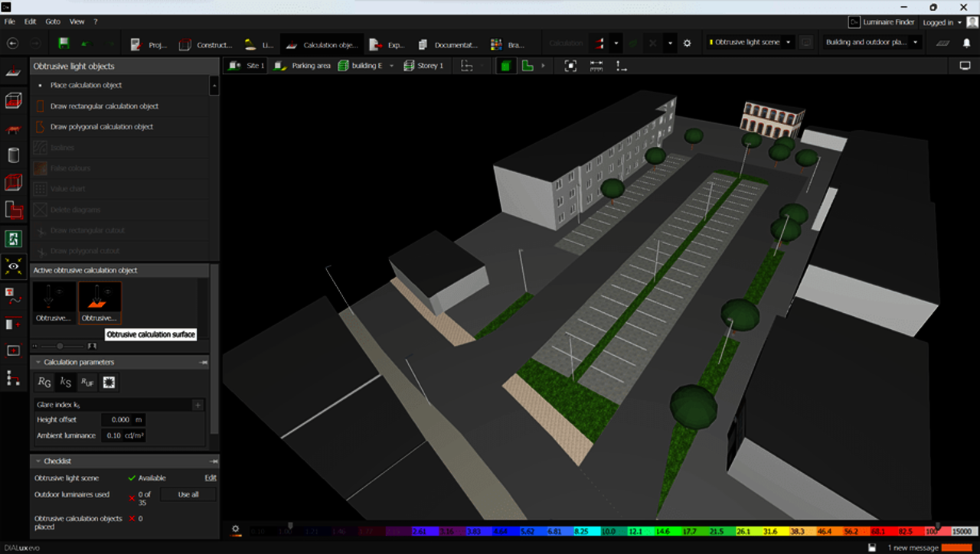The height and width of the screenshot is (554, 980).
Task: Toggle the floor plan view mode
Action: [528, 66]
